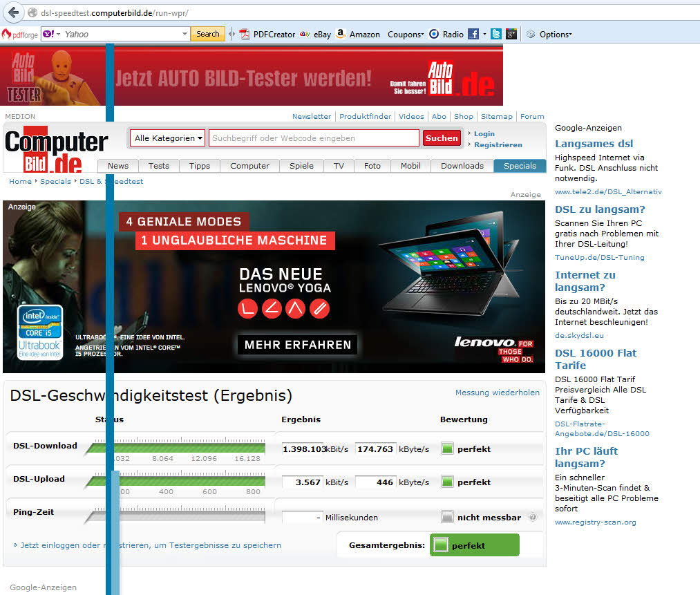Switch to the Tests tab
The height and width of the screenshot is (595, 700).
tap(158, 166)
